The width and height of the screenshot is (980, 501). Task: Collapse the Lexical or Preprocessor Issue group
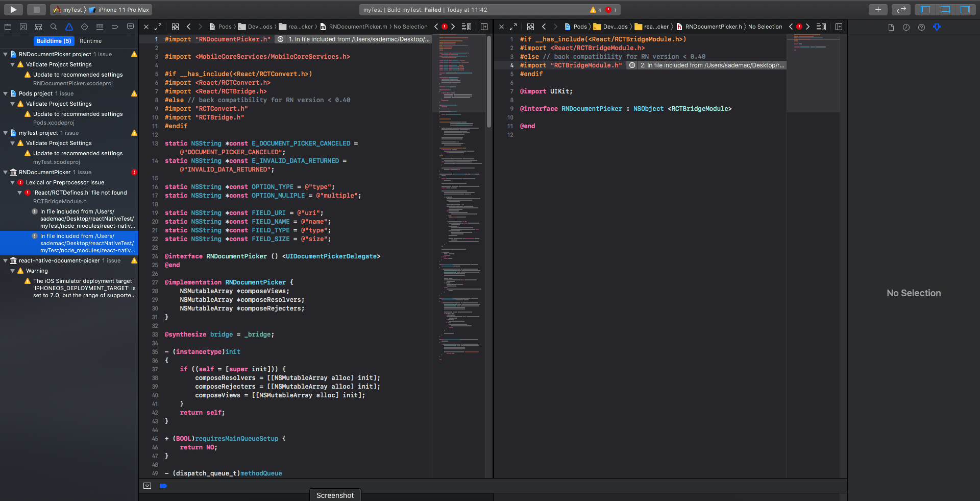tap(13, 182)
